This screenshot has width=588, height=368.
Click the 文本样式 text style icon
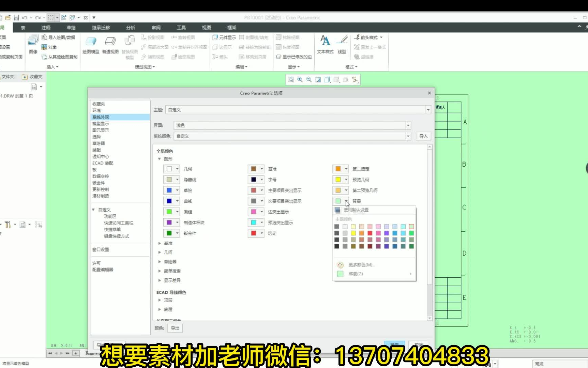coord(325,41)
